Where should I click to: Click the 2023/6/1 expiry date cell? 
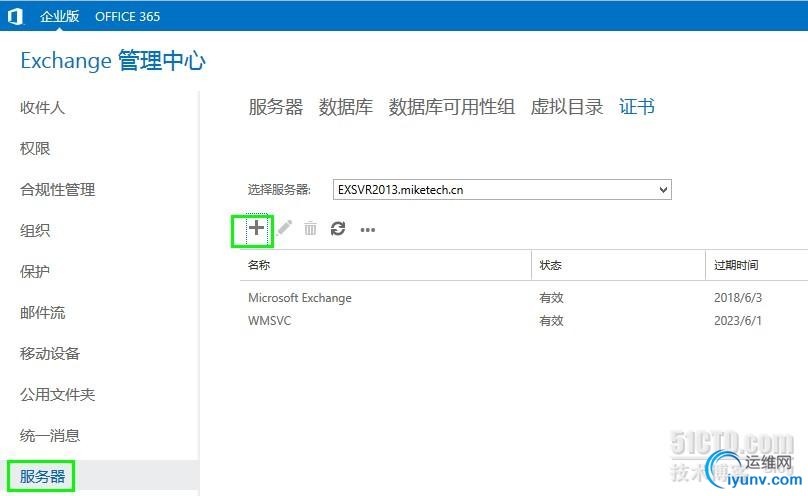[x=738, y=321]
